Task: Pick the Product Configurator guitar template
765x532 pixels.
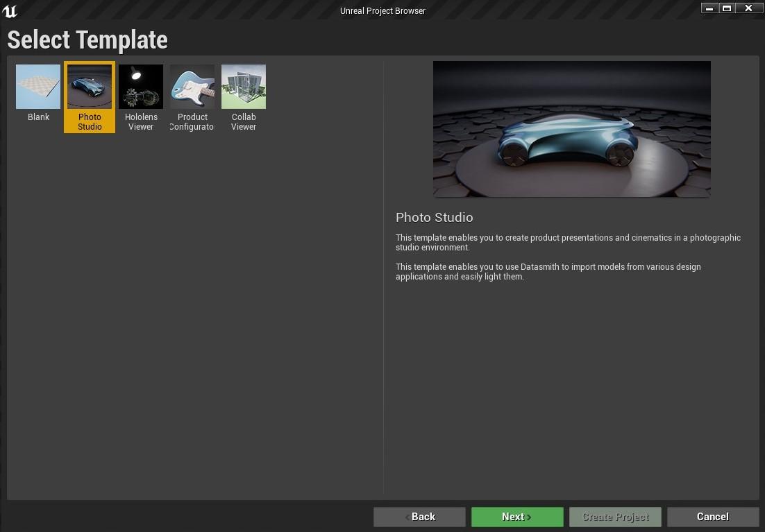Action: 192,97
